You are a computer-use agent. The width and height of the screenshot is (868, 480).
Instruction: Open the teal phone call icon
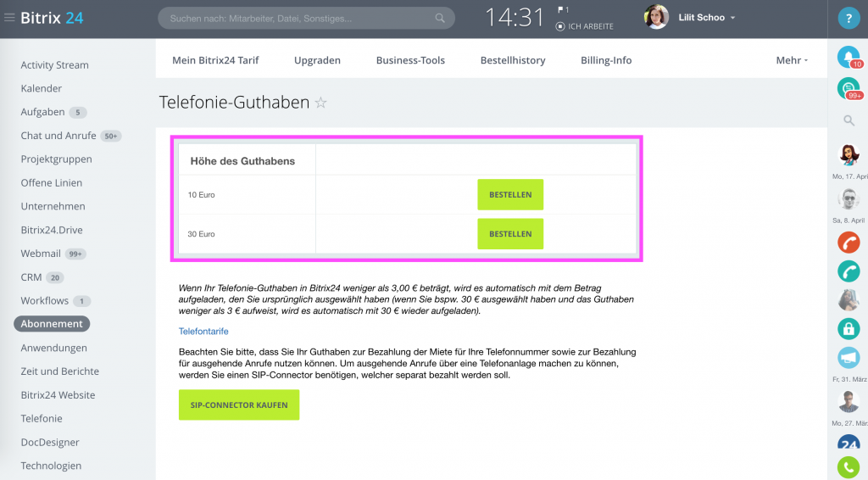pos(849,271)
